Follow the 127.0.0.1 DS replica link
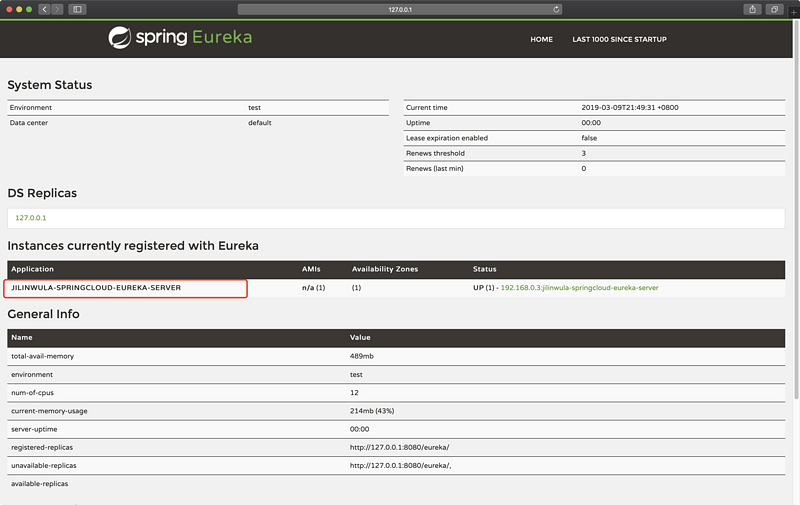Image resolution: width=800 pixels, height=505 pixels. [x=31, y=218]
